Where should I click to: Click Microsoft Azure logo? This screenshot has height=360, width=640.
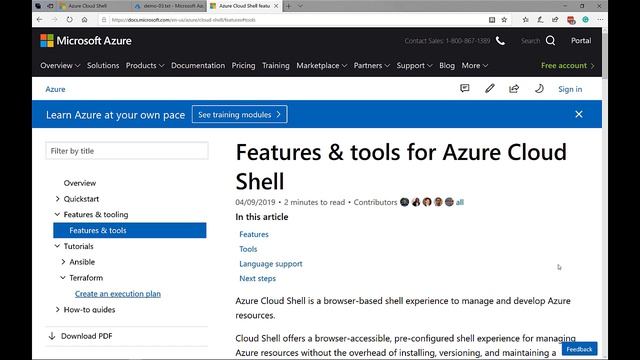pyautogui.click(x=86, y=41)
